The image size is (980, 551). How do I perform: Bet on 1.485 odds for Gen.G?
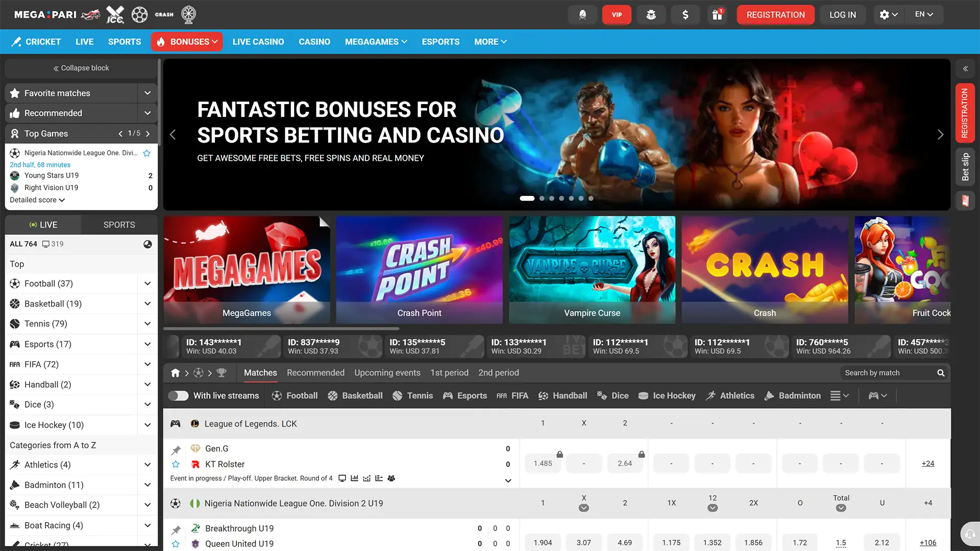[543, 464]
